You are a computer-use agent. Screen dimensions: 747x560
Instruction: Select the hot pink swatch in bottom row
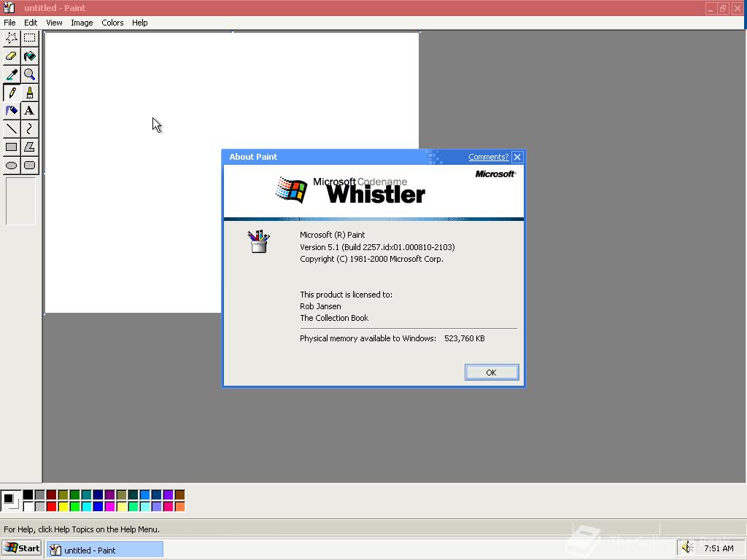[x=169, y=506]
